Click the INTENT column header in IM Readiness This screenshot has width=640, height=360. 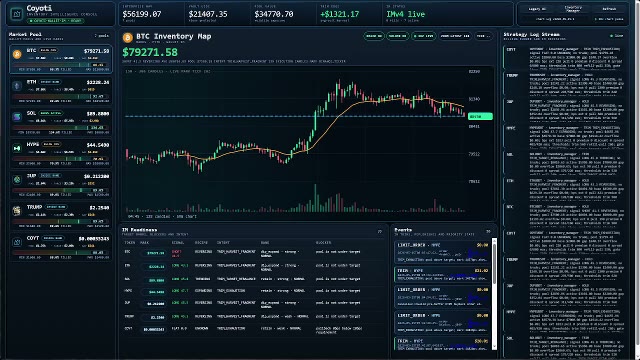tap(223, 242)
